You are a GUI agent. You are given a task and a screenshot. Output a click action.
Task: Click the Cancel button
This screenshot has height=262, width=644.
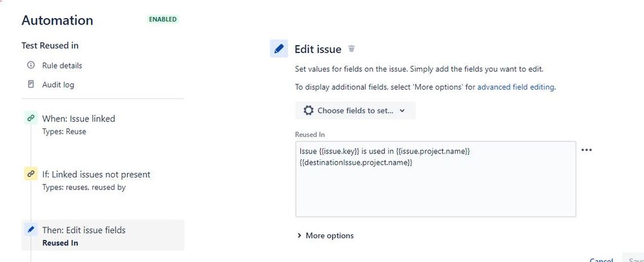coord(601,259)
